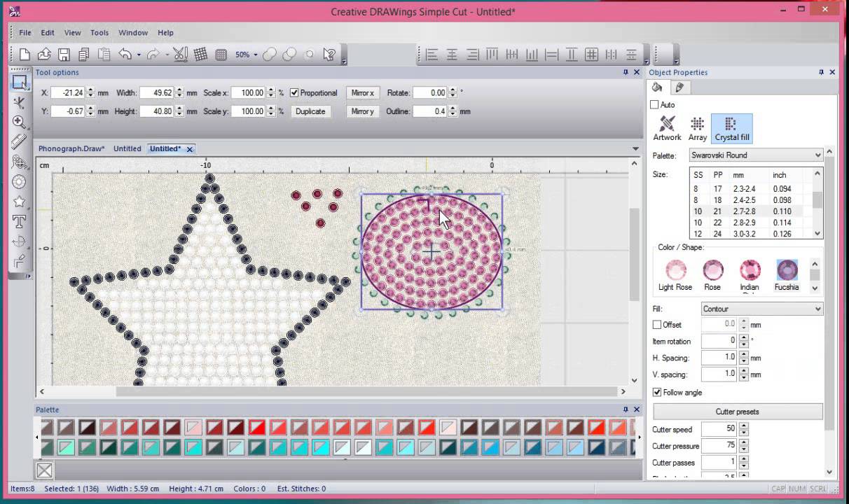The width and height of the screenshot is (849, 504).
Task: Click the Rotate value field
Action: pyautogui.click(x=430, y=92)
